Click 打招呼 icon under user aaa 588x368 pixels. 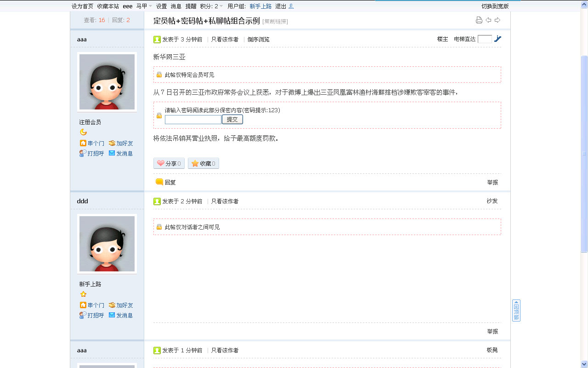[83, 153]
